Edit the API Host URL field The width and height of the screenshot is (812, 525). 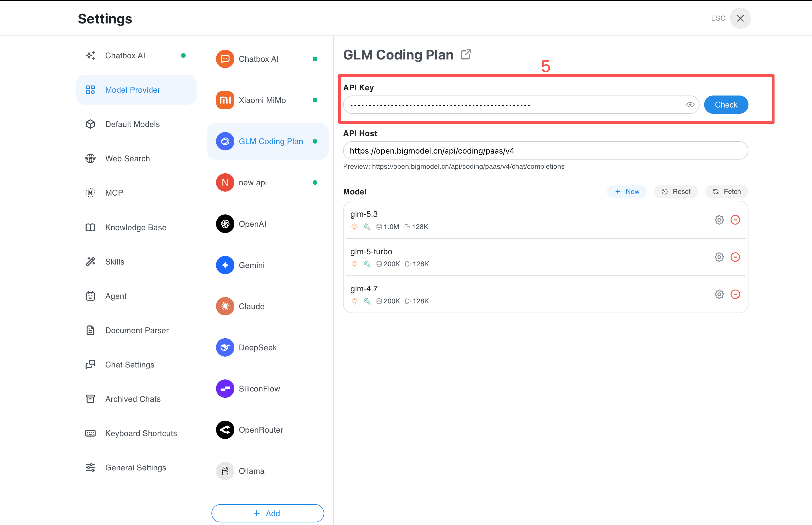[546, 150]
